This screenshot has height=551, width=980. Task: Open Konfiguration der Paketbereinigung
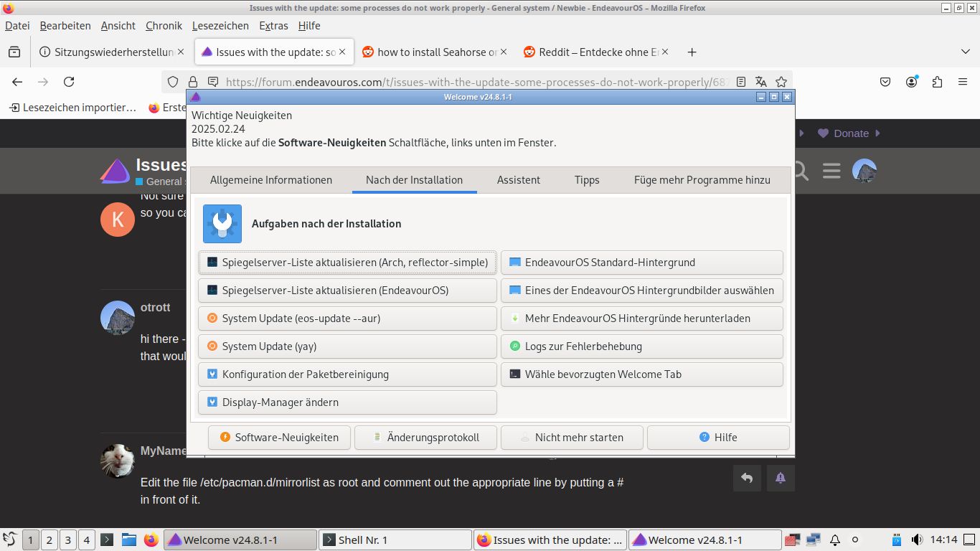click(x=348, y=375)
